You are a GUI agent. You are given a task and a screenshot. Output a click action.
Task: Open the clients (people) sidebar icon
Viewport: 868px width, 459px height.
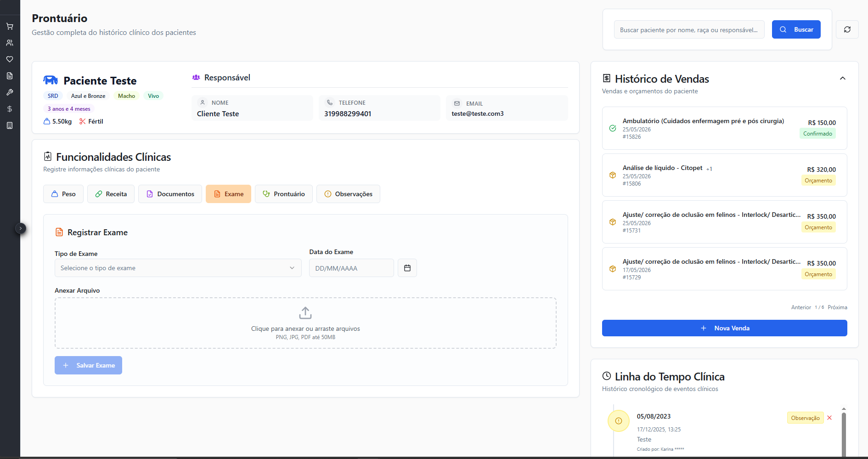click(x=10, y=43)
